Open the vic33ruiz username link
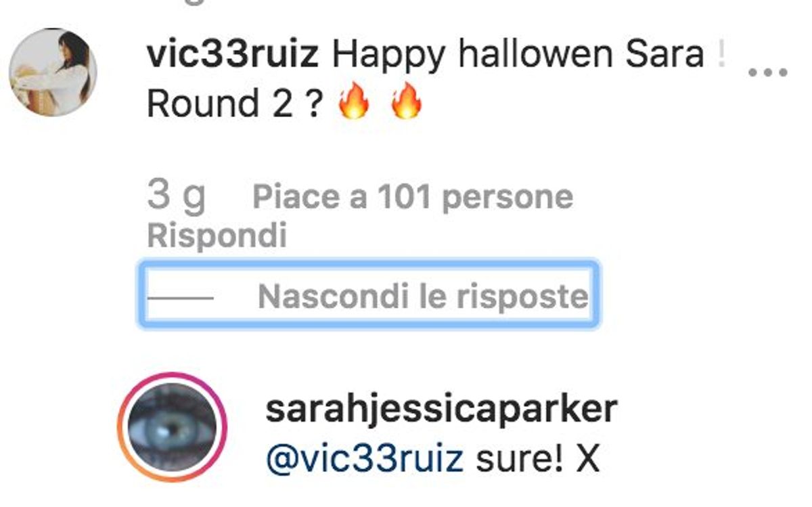Image resolution: width=812 pixels, height=507 pixels. pos(233,54)
